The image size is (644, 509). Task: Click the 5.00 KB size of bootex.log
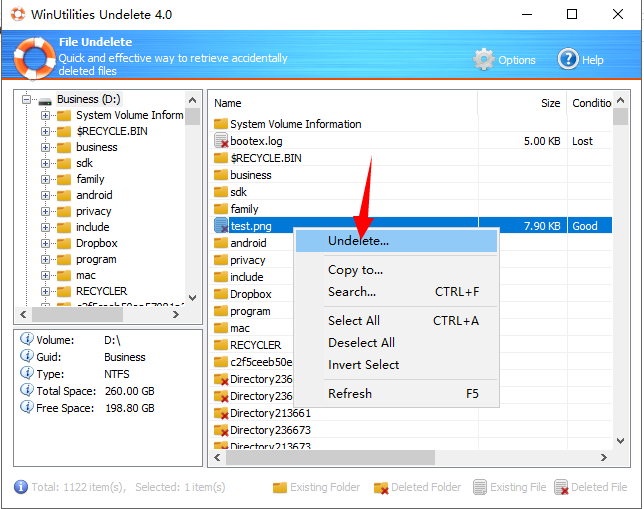[x=542, y=141]
